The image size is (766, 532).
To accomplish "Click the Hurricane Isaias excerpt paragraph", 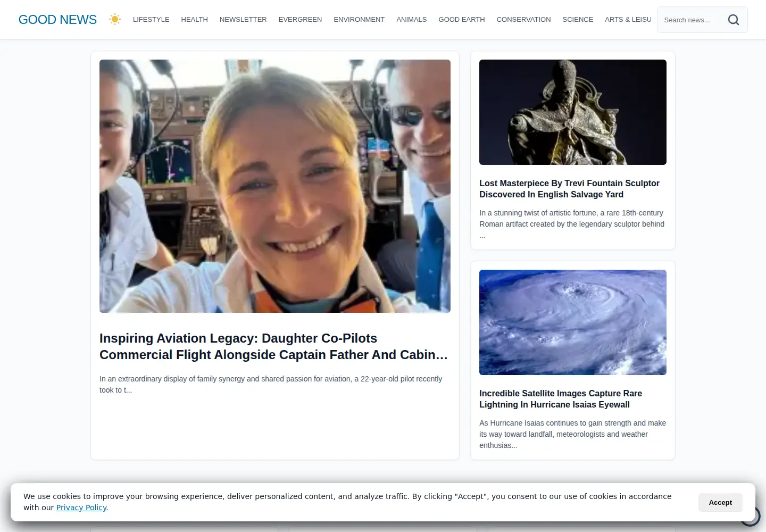I will coord(573,434).
